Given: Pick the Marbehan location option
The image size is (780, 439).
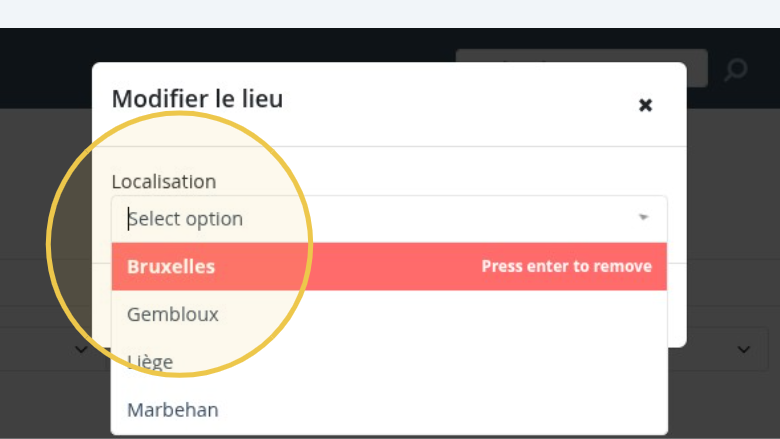Looking at the screenshot, I should [x=173, y=409].
